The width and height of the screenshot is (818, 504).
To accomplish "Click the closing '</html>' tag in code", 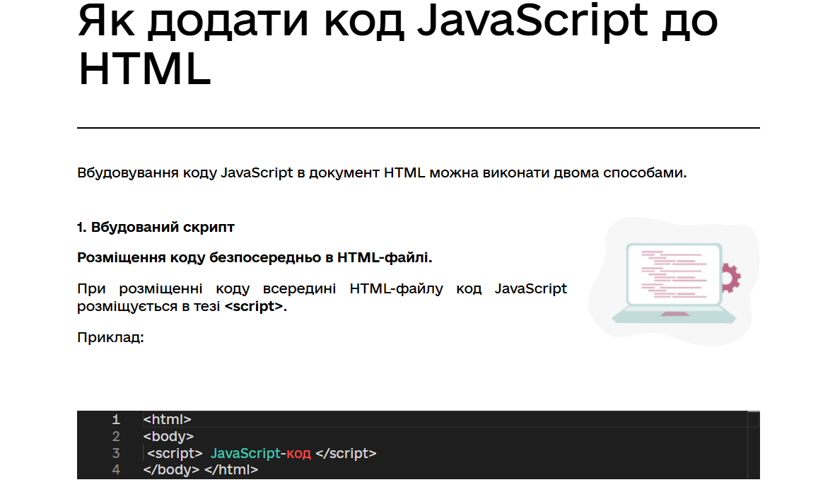I will [231, 469].
